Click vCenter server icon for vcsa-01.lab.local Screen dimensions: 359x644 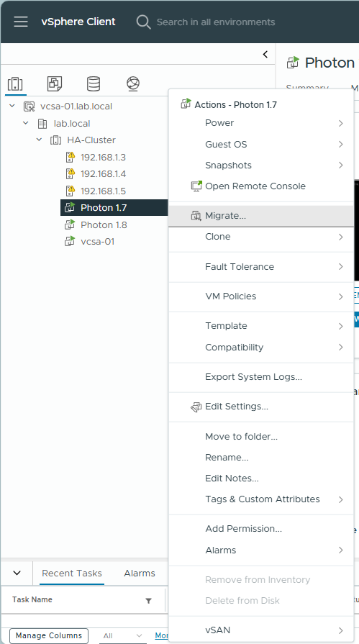click(29, 106)
